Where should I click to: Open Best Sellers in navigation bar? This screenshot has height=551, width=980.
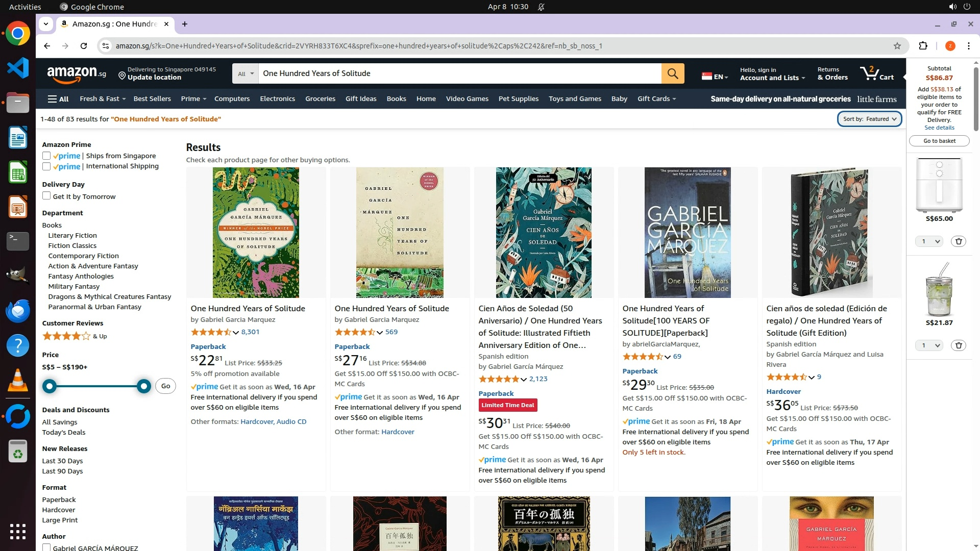(x=152, y=98)
